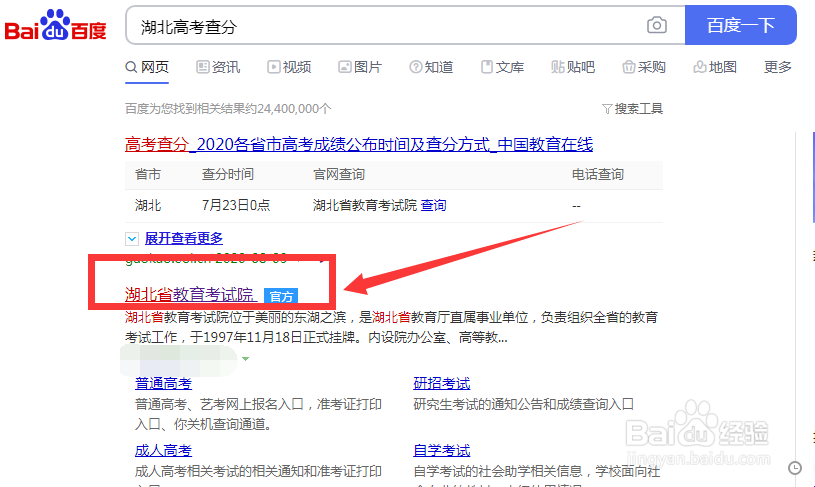Screen dimensions: 815x487
Task: Open the 普通高考 sublink
Action: (164, 384)
